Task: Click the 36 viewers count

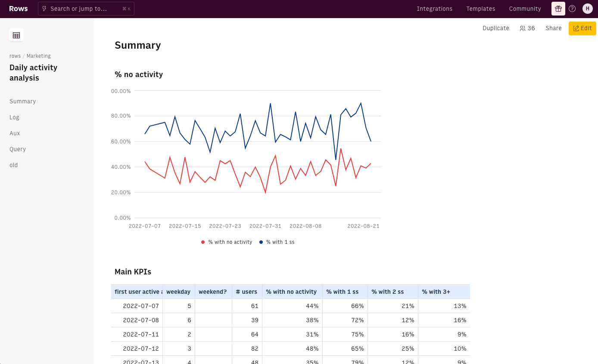Action: 531,28
